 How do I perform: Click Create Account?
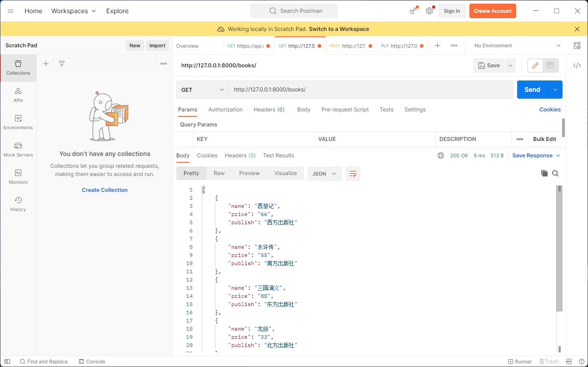point(493,11)
